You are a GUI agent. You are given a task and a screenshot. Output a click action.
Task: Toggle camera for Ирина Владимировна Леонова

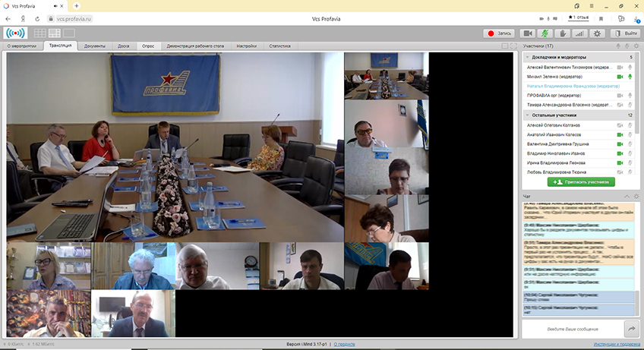tap(620, 163)
